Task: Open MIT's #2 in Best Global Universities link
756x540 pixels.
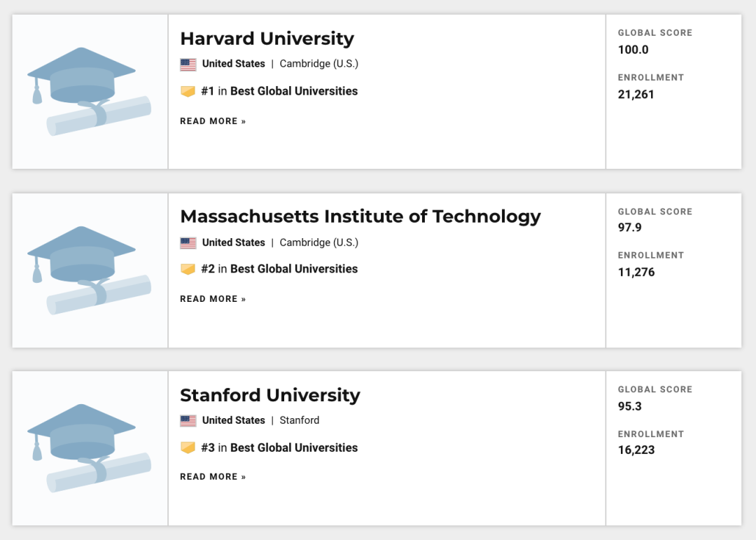Action: (x=279, y=269)
